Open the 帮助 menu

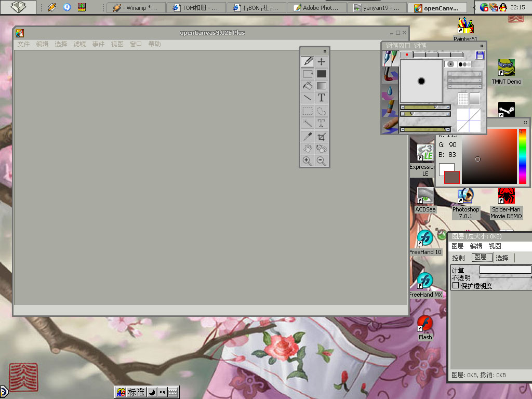pos(154,44)
